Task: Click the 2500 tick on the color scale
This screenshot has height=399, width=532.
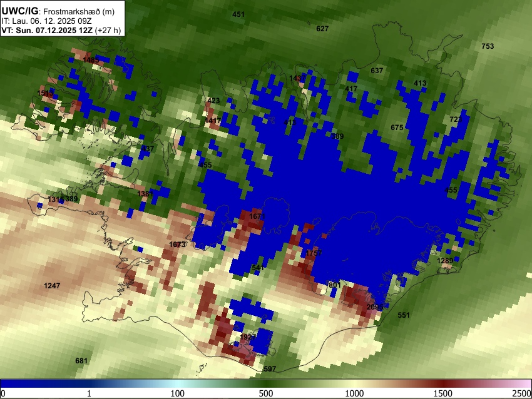Action: click(522, 393)
